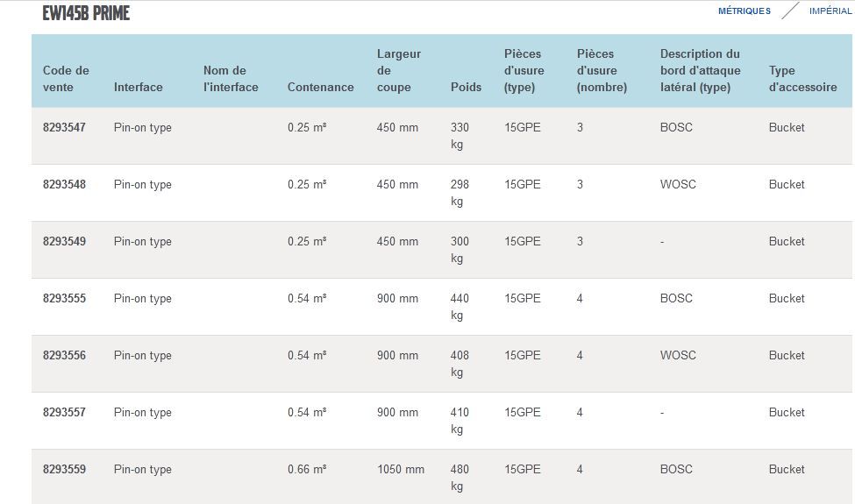
Task: Click the 1050 mm cutting width cell
Action: point(400,470)
